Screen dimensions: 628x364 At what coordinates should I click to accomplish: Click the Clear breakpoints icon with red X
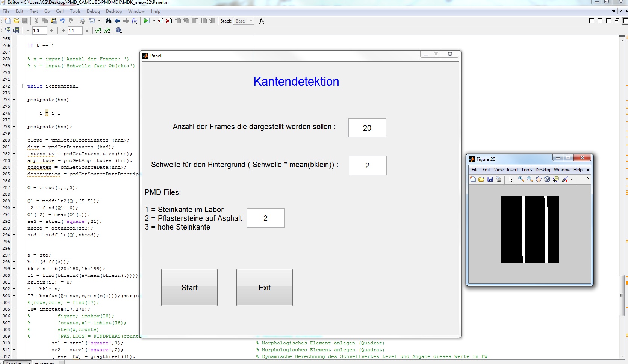(x=169, y=21)
